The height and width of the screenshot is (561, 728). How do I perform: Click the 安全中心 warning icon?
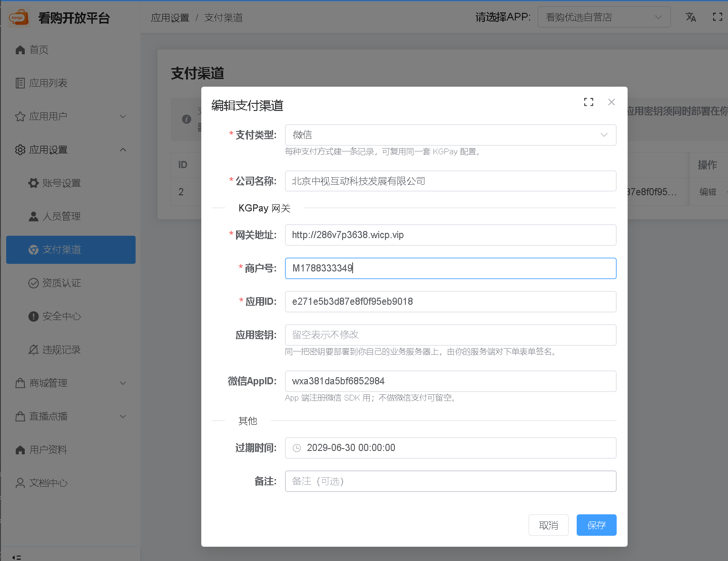[33, 316]
